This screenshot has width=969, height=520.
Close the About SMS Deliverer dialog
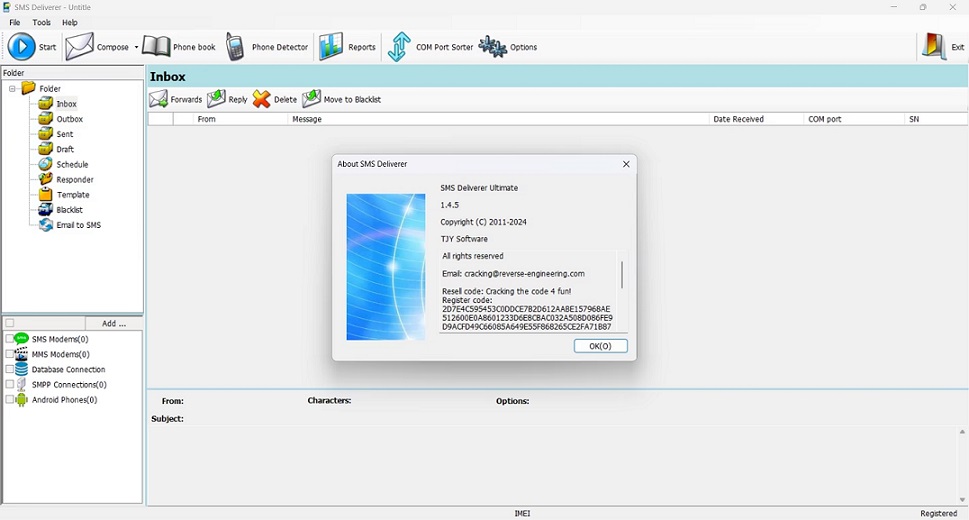click(626, 164)
